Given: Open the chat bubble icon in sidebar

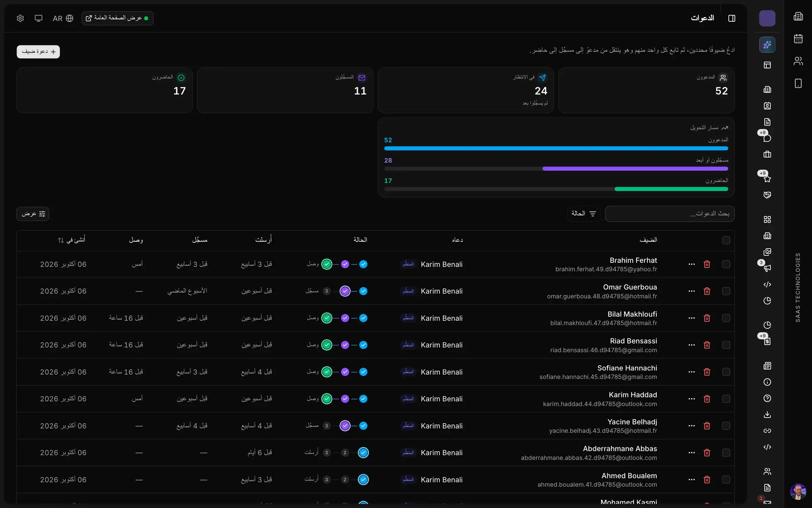Looking at the screenshot, I should [767, 138].
